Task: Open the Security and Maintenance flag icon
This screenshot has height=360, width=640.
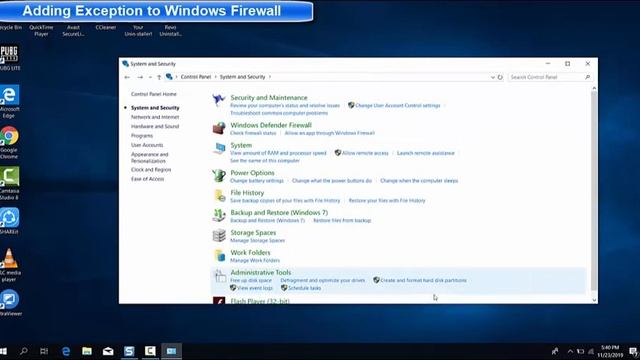Action: click(219, 100)
